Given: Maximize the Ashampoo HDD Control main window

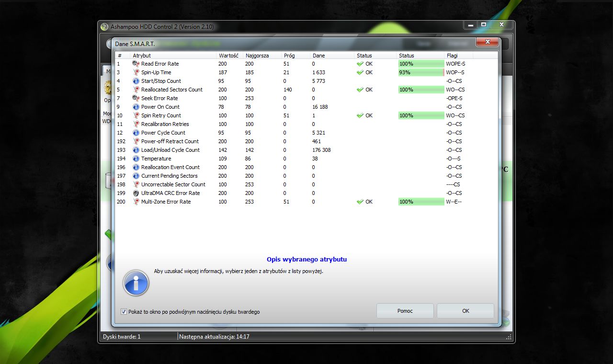Looking at the screenshot, I should tap(484, 24).
